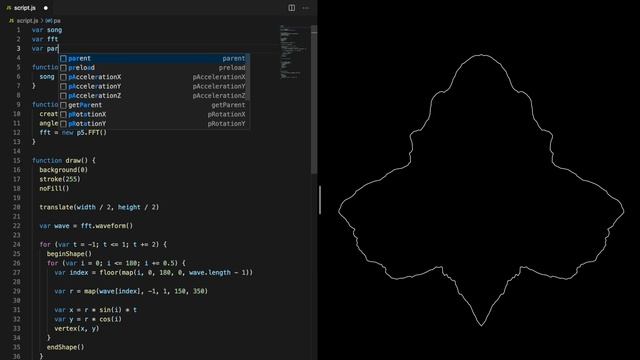Place cursor on 'var song' line
Screen dimensions: 640x360
pyautogui.click(x=47, y=30)
